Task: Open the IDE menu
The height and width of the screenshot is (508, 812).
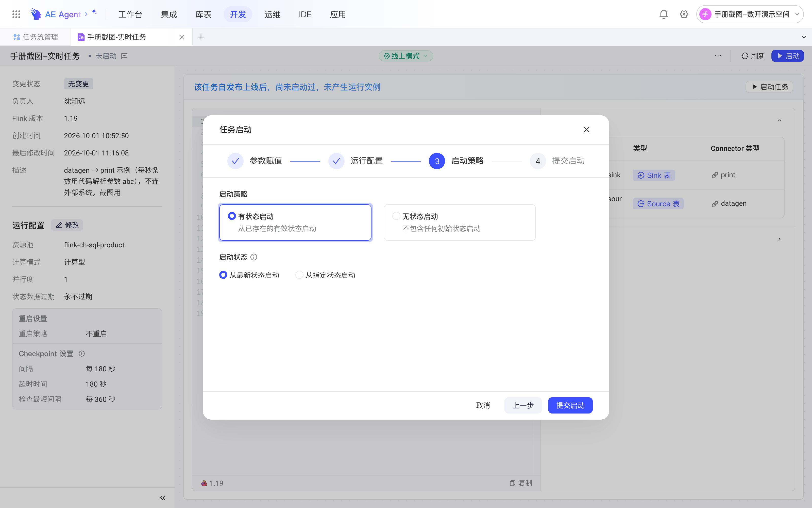Action: click(x=305, y=14)
